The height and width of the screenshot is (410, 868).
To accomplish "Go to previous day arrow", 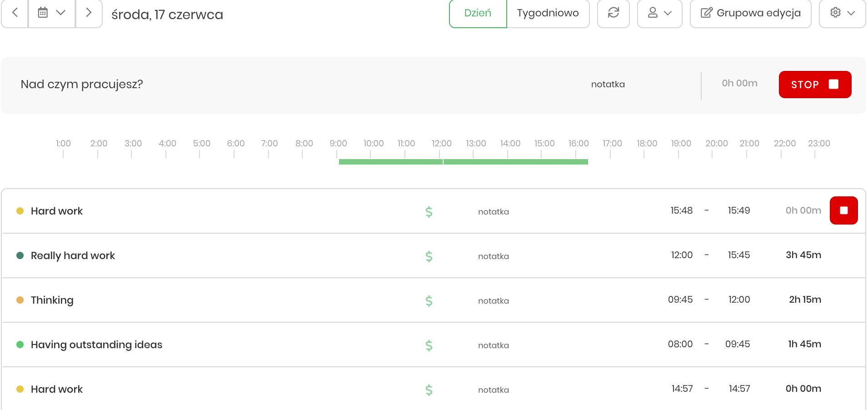I will pos(15,13).
